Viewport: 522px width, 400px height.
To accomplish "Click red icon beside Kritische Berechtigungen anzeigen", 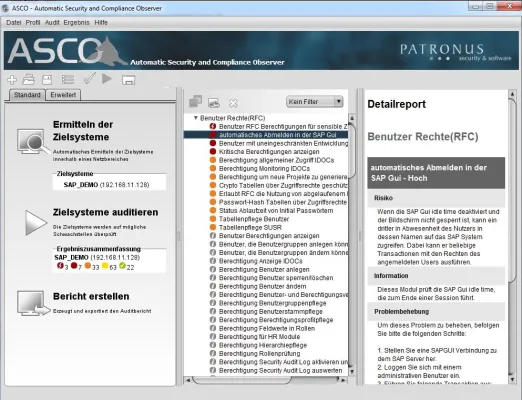I will [213, 151].
